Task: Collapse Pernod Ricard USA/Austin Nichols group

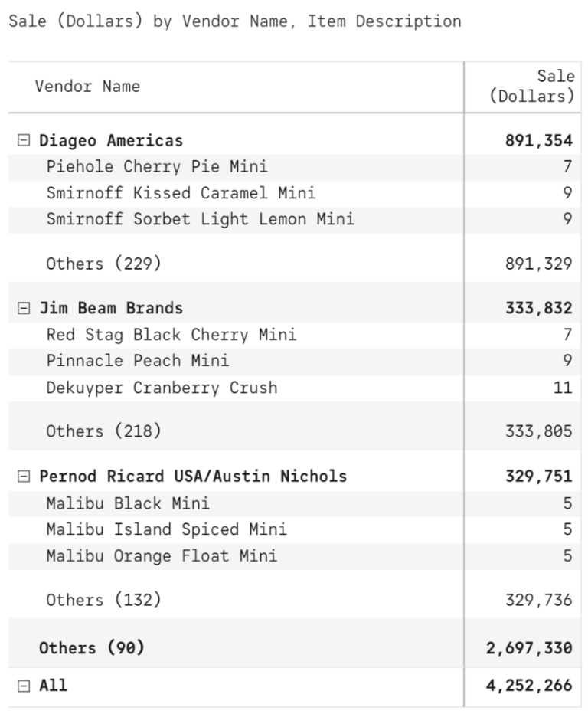Action: tap(24, 477)
